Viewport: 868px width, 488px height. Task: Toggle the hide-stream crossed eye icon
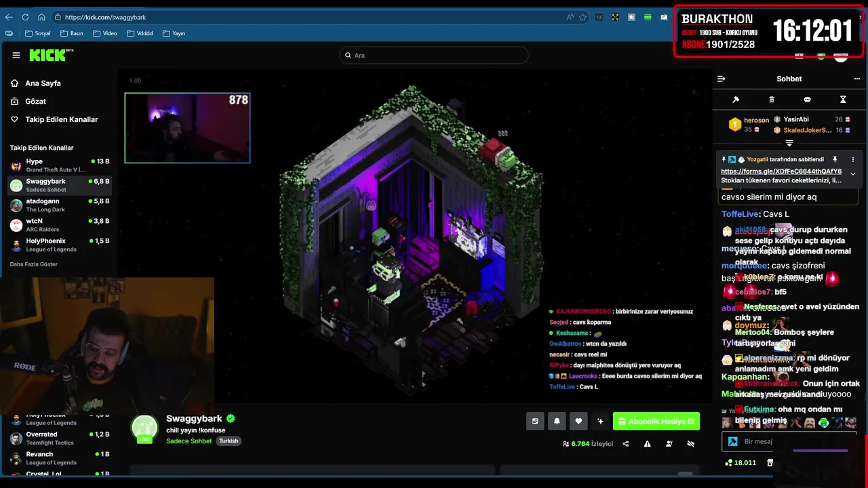[691, 444]
